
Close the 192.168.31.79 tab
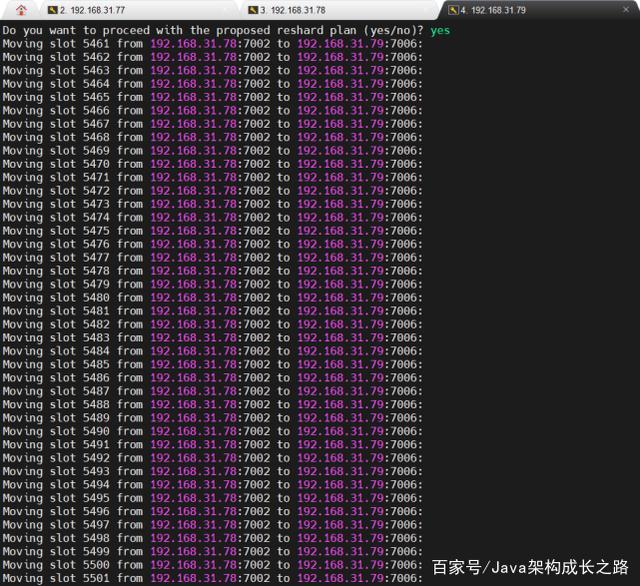tap(626, 9)
